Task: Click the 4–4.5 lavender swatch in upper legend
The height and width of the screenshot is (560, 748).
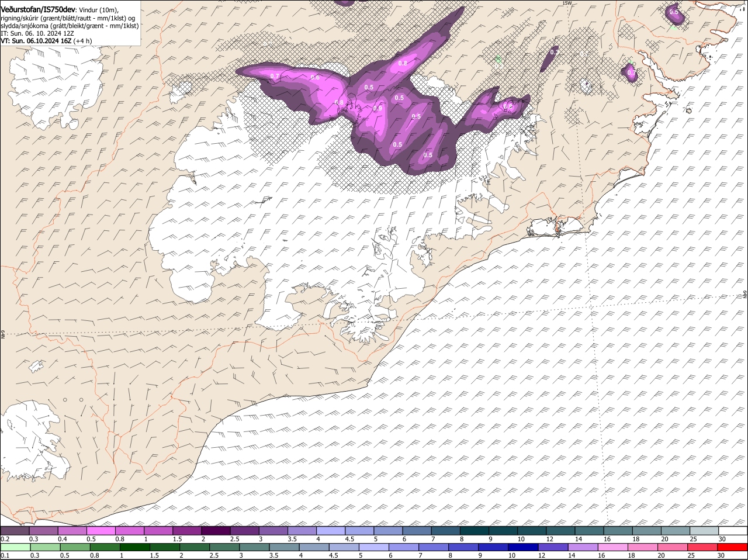Action: (330, 531)
